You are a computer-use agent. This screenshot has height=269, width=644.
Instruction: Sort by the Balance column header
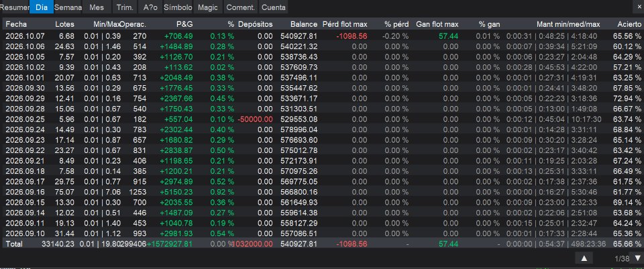(304, 24)
